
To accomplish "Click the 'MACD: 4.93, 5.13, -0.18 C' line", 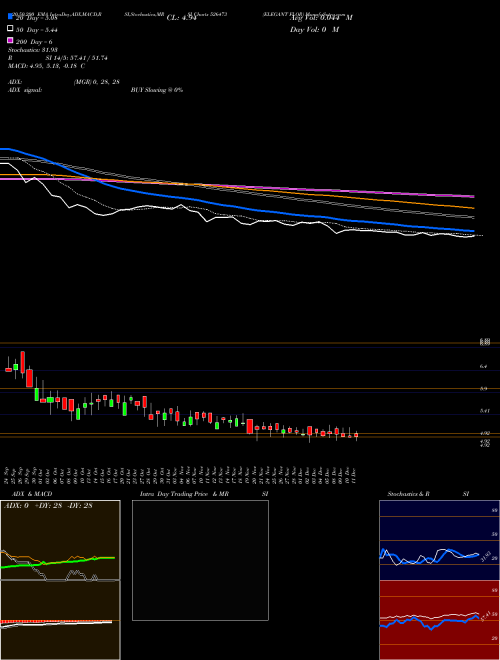I will [46, 66].
